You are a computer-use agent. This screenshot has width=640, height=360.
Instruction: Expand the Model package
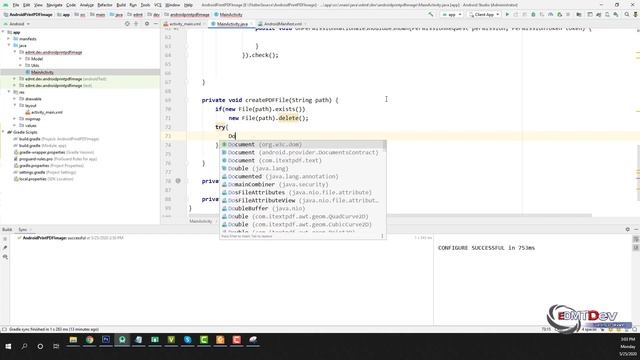pyautogui.click(x=21, y=59)
